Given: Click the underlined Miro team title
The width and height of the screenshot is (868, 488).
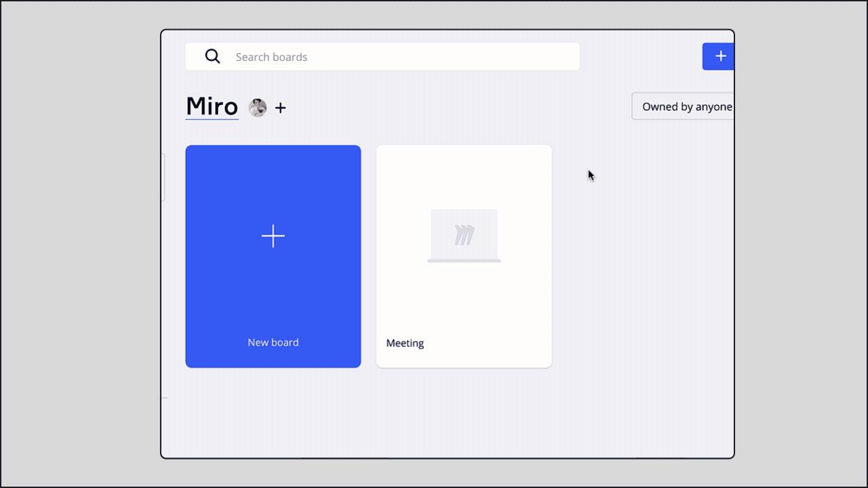Looking at the screenshot, I should click(212, 106).
